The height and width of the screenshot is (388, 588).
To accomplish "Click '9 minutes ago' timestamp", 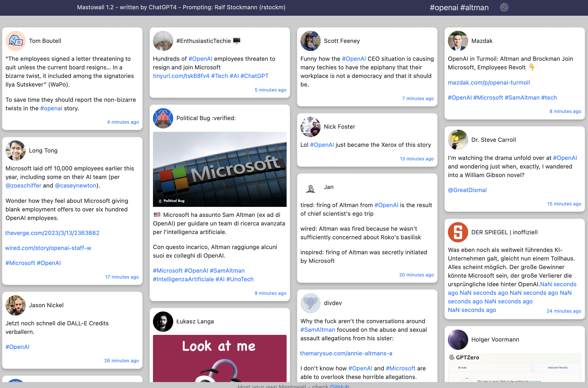I will click(x=270, y=293).
